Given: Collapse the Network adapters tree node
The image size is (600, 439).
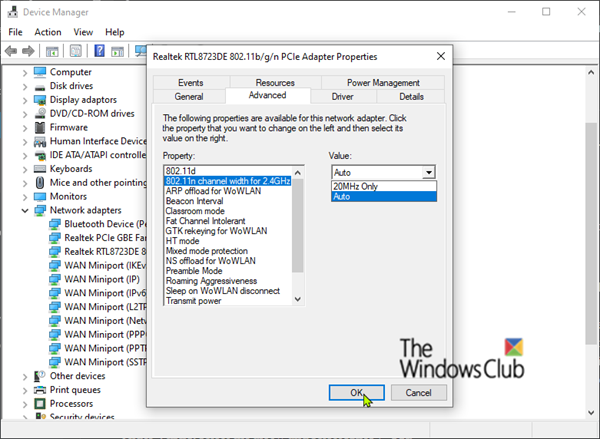Looking at the screenshot, I should coord(25,211).
